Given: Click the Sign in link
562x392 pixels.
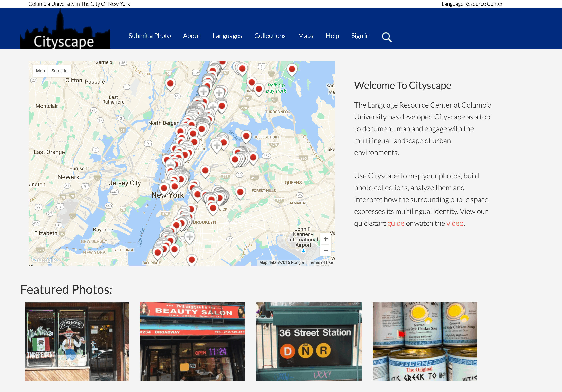Looking at the screenshot, I should pos(360,36).
